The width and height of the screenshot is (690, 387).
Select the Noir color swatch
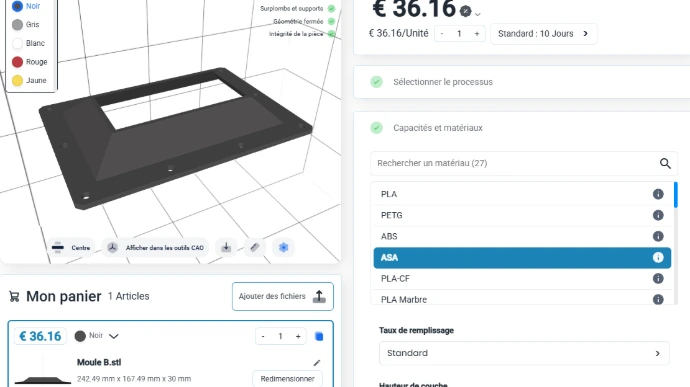(17, 6)
